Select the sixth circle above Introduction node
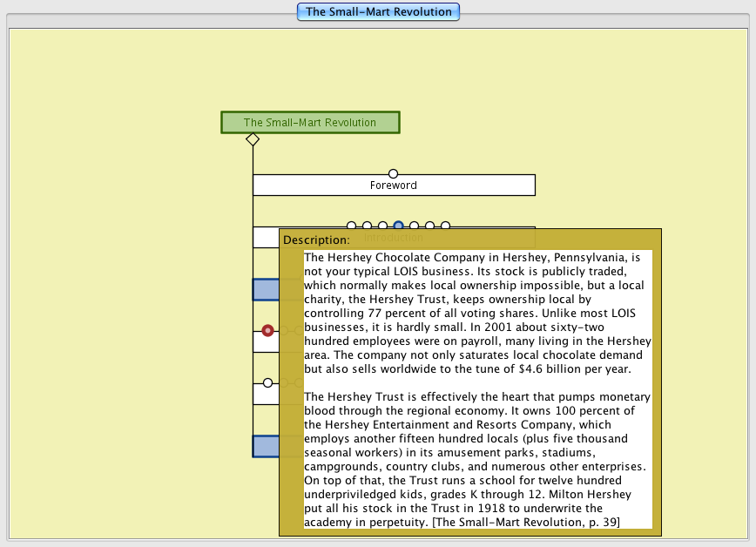This screenshot has height=547, width=756. [x=430, y=226]
